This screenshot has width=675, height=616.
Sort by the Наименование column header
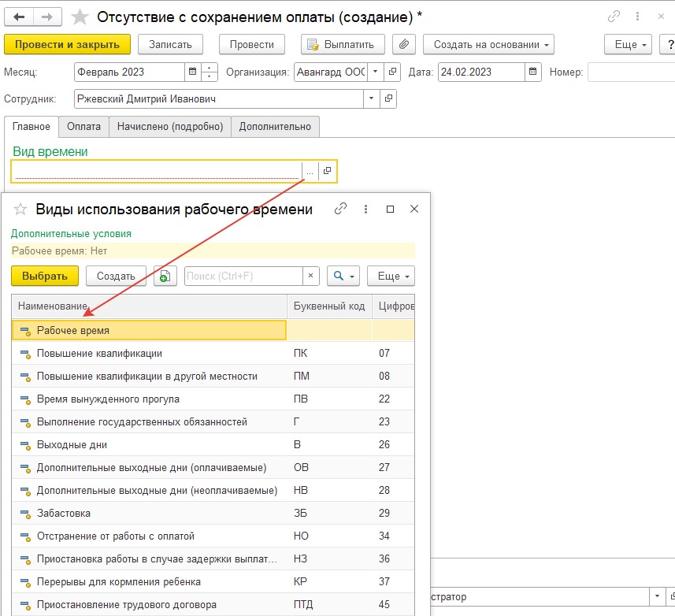149,306
